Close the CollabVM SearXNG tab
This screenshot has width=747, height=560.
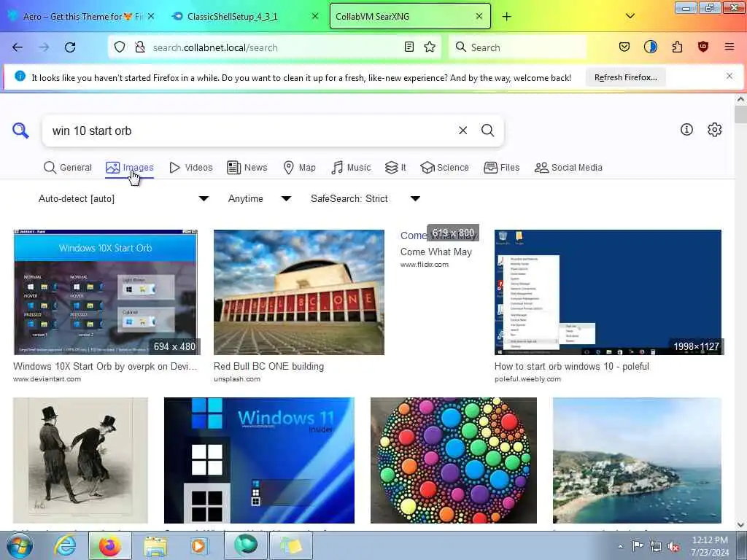pyautogui.click(x=479, y=17)
